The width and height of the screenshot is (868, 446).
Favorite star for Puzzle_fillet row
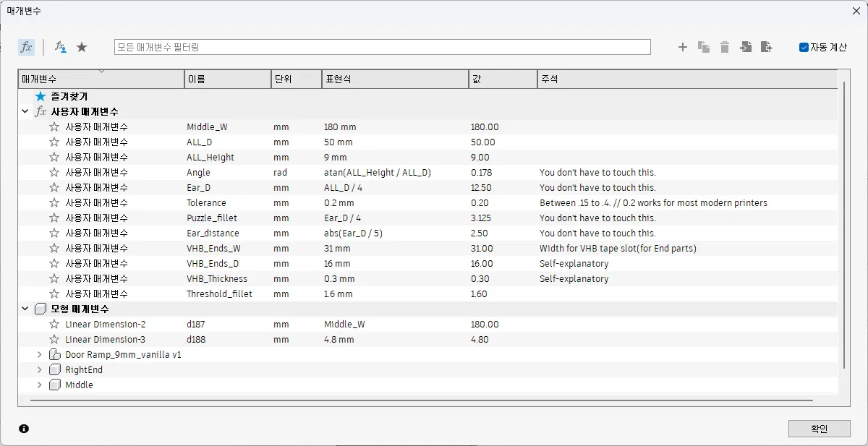click(x=54, y=218)
